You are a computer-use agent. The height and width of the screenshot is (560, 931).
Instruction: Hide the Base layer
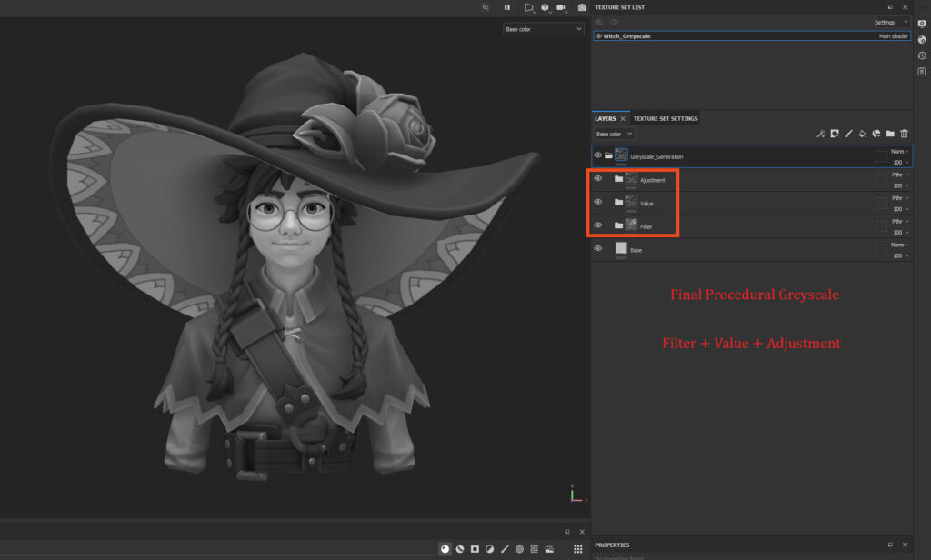click(598, 248)
